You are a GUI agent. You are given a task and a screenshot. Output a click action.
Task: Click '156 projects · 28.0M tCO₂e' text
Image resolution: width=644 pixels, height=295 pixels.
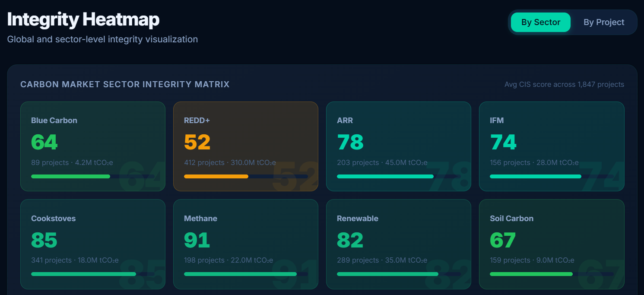534,163
